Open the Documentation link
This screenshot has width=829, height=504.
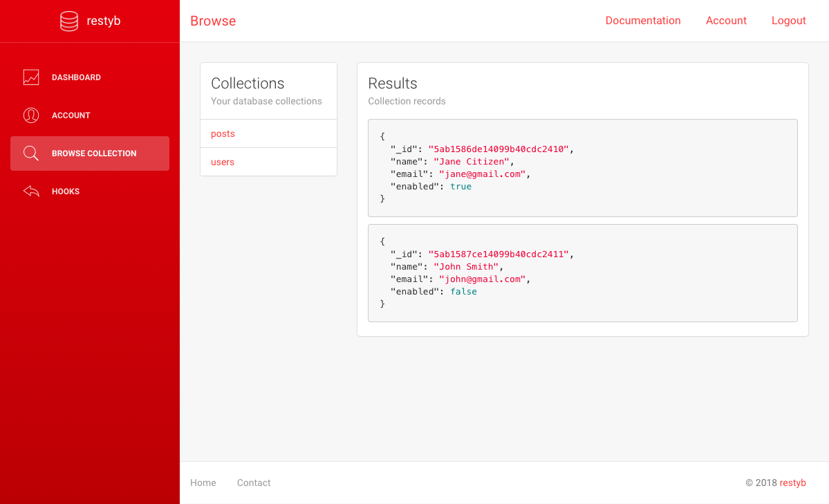[x=643, y=21]
